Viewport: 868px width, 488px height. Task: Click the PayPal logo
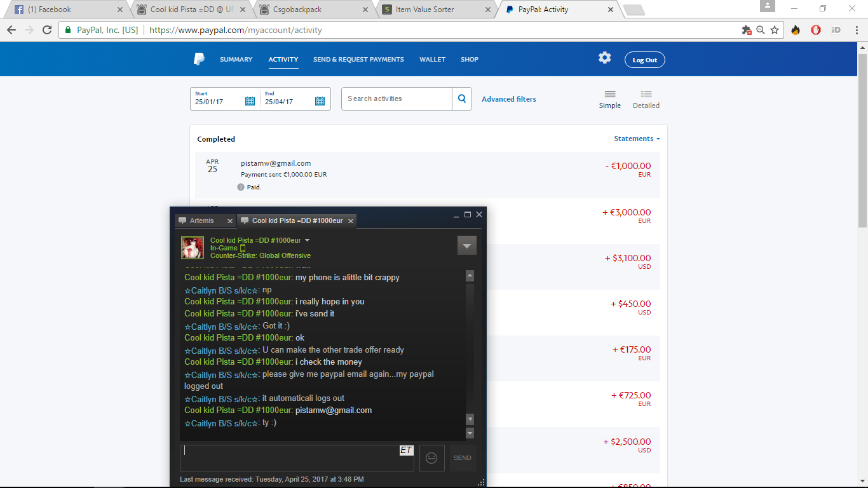[199, 59]
